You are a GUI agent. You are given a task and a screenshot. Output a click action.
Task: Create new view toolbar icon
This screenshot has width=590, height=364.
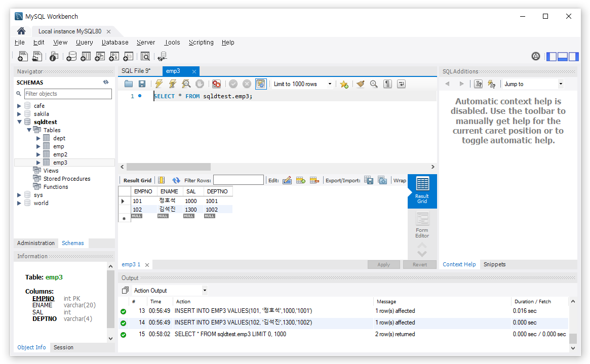[100, 56]
